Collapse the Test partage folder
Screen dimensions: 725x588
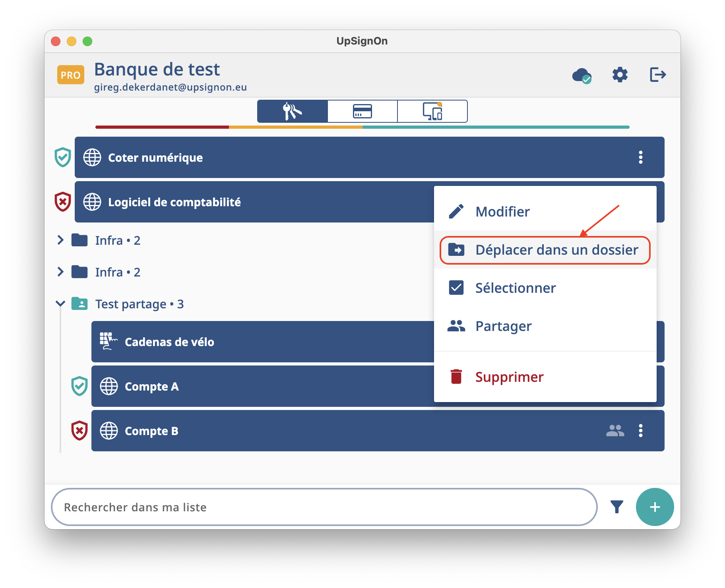(60, 304)
